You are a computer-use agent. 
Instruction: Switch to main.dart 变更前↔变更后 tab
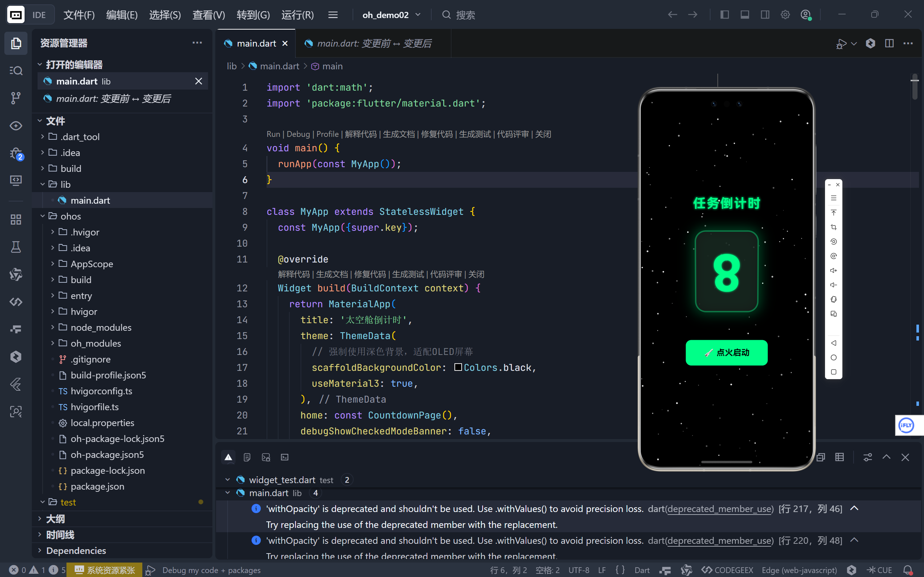pyautogui.click(x=374, y=43)
